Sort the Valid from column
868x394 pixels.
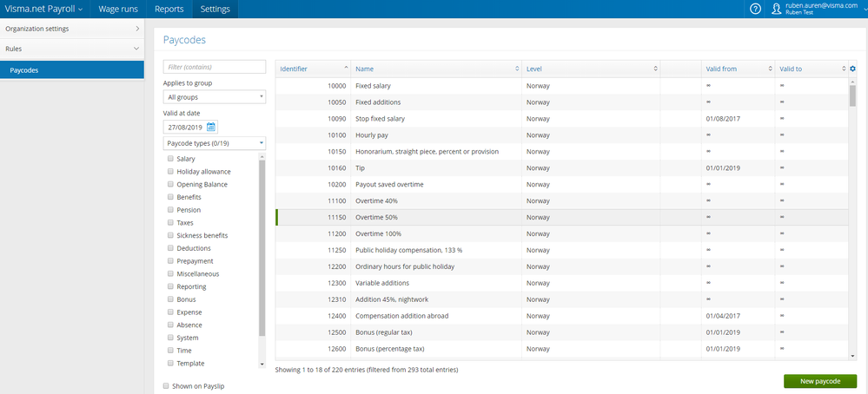point(770,69)
